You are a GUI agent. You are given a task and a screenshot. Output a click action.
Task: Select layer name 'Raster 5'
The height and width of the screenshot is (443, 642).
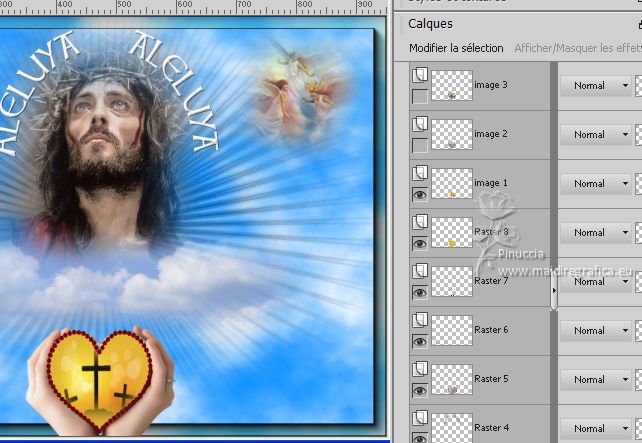pos(491,379)
